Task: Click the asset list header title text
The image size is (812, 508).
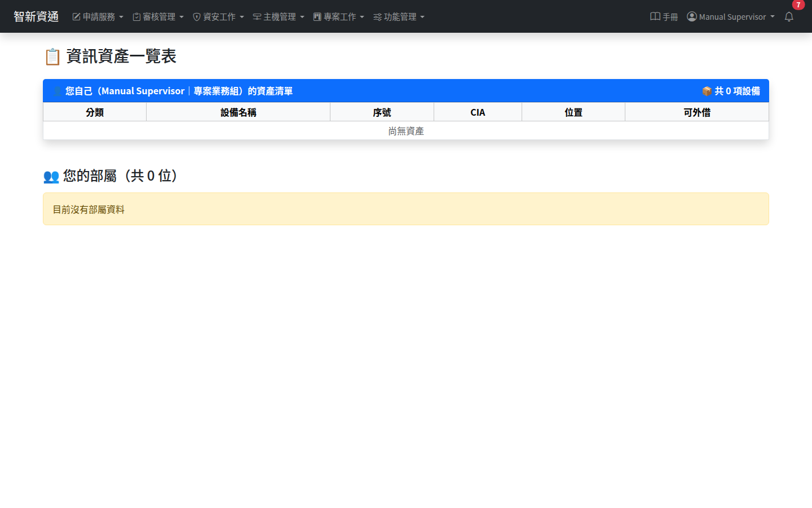Action: [x=173, y=91]
